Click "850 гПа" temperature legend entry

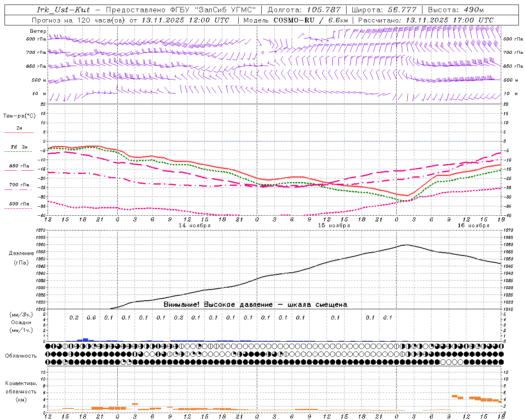click(19, 166)
